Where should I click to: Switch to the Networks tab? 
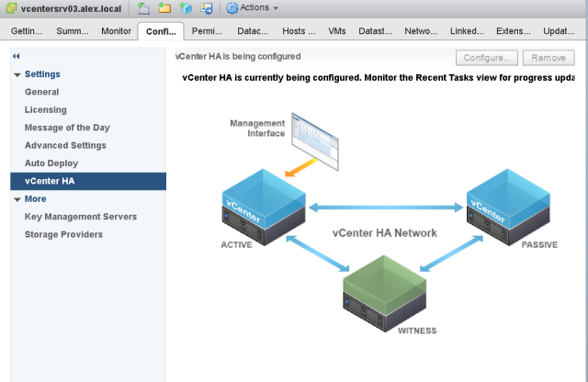click(421, 31)
